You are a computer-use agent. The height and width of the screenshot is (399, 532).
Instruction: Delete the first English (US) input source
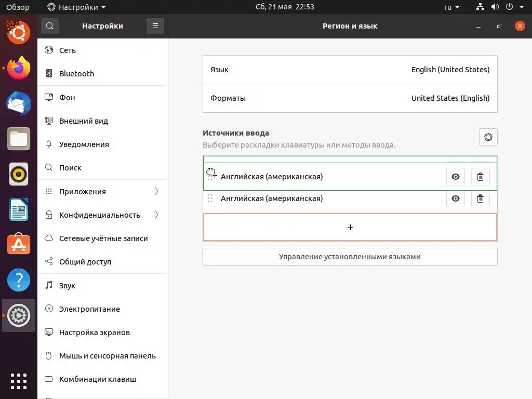[x=480, y=177]
